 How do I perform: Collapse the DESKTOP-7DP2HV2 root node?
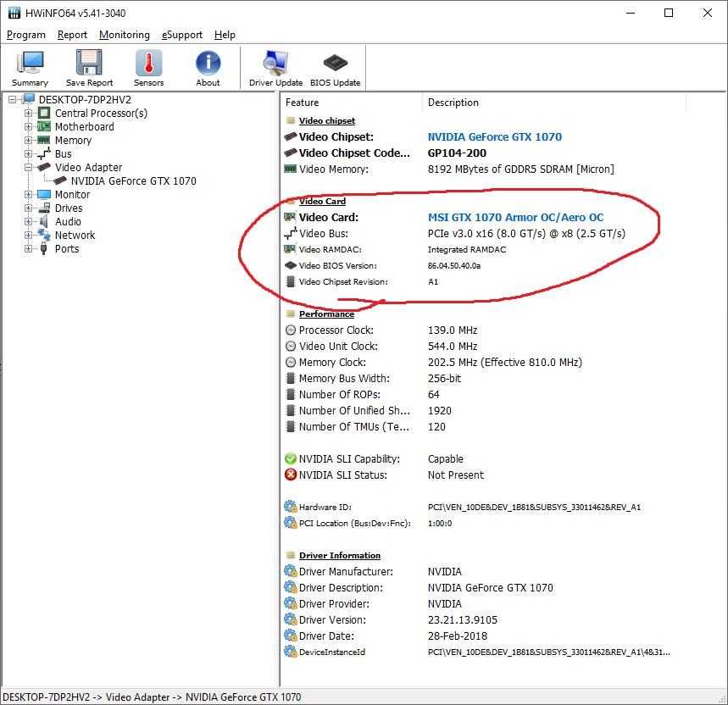13,99
